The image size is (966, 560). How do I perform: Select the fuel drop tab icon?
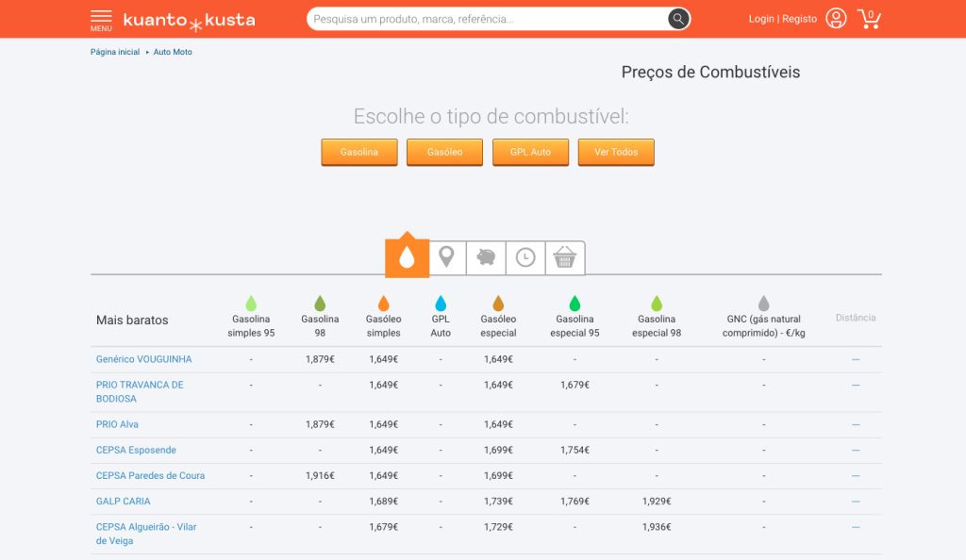(407, 256)
